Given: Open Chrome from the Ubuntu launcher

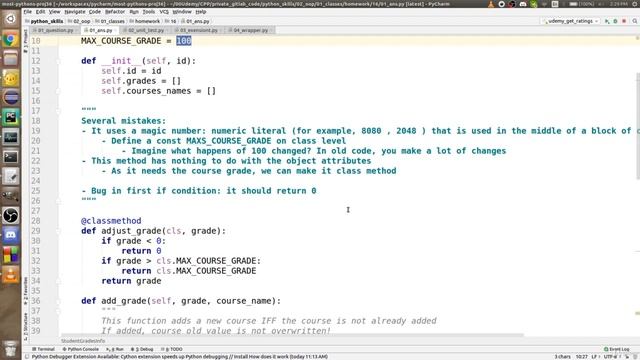Looking at the screenshot, I should 11,39.
